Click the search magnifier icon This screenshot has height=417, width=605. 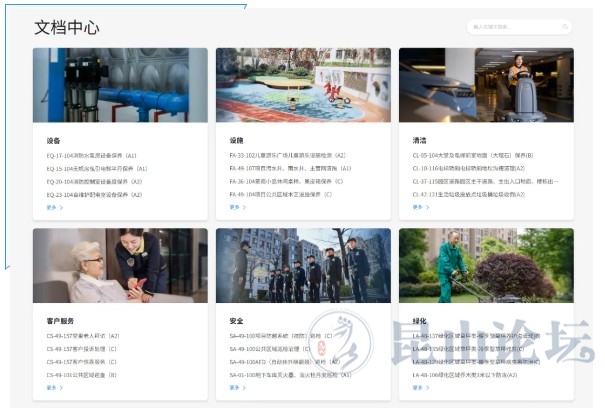565,27
